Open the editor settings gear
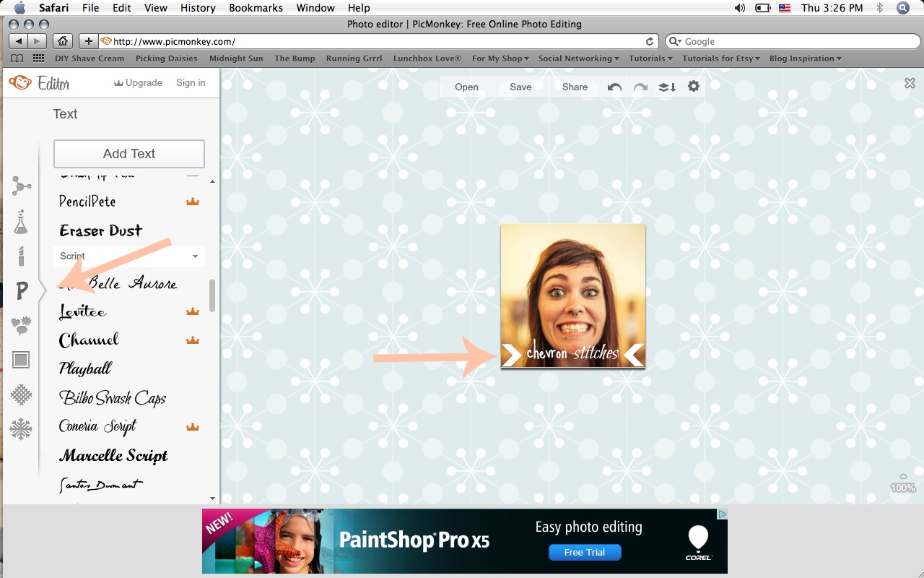The height and width of the screenshot is (578, 924). pos(693,87)
